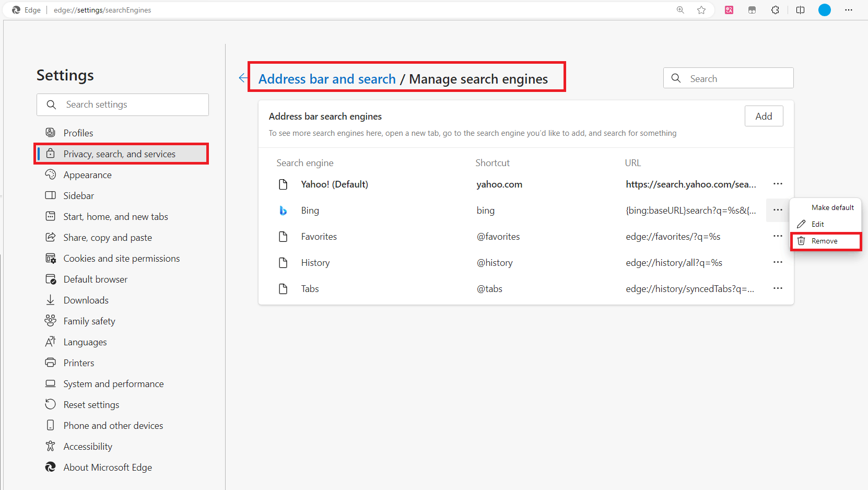Click the Yahoo search URL text
Screen dimensions: 868x490
pyautogui.click(x=691, y=184)
